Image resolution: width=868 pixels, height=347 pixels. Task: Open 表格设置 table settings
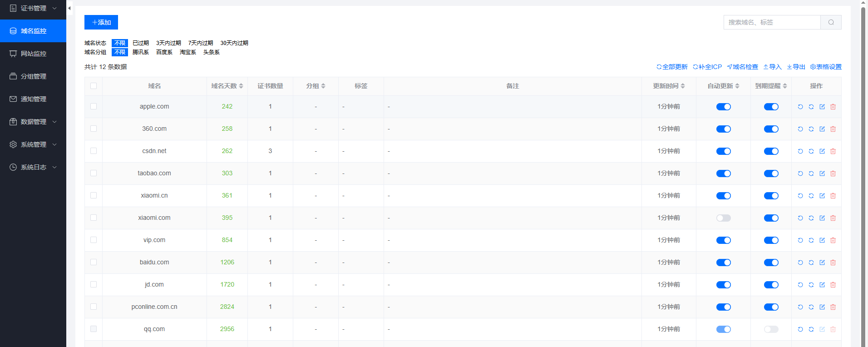point(826,67)
